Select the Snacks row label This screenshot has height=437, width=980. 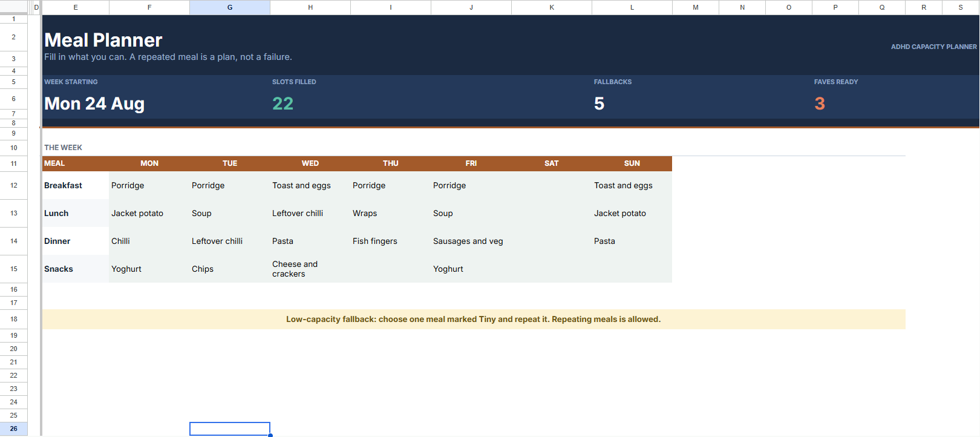point(76,269)
